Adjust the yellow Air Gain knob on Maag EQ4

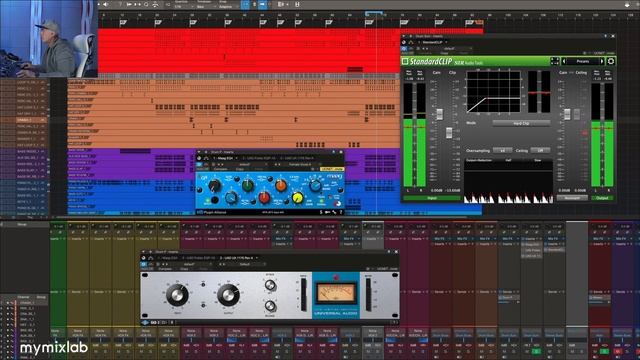click(298, 198)
